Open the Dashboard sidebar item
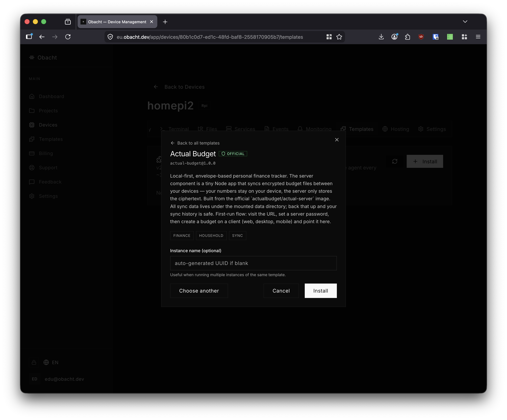The height and width of the screenshot is (420, 507). [47, 96]
